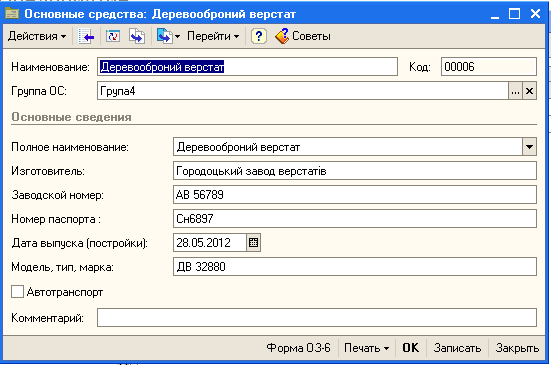Click the enter-based-on document icon

pyautogui.click(x=164, y=36)
